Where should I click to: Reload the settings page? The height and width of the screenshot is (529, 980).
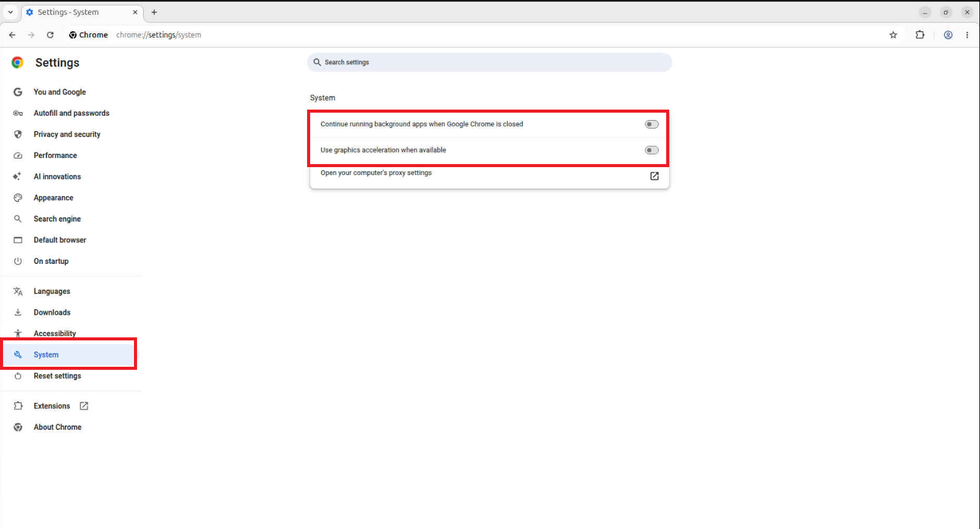(50, 35)
